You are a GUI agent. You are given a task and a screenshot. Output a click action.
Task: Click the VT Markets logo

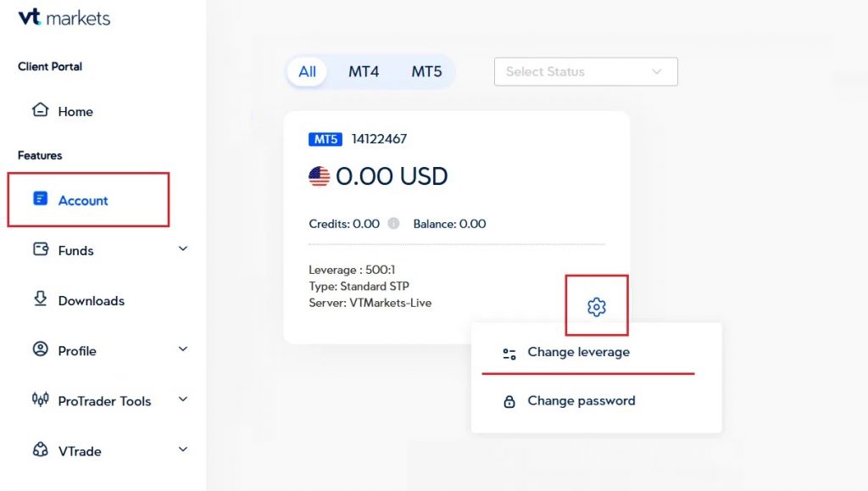(64, 18)
